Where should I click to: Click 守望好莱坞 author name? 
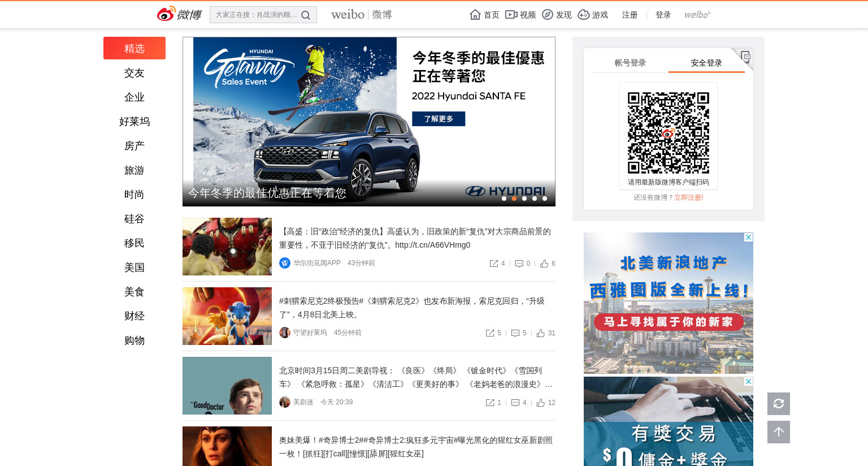coord(310,333)
